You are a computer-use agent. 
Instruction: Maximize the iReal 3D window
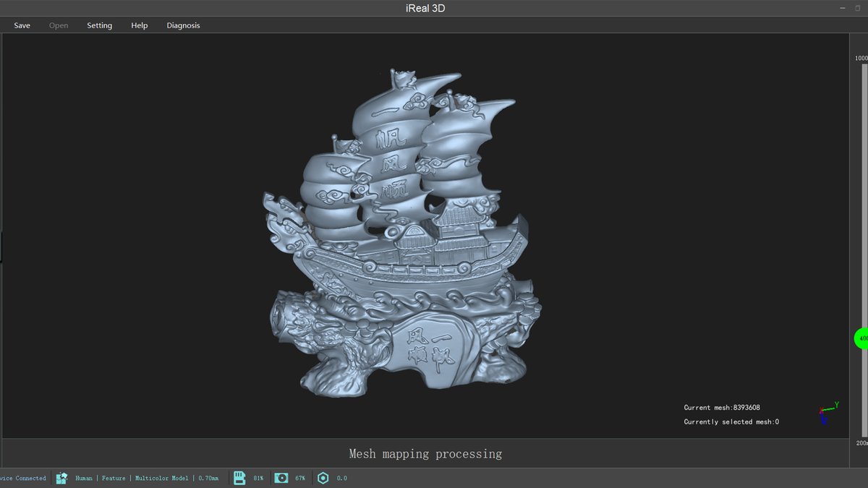(857, 8)
